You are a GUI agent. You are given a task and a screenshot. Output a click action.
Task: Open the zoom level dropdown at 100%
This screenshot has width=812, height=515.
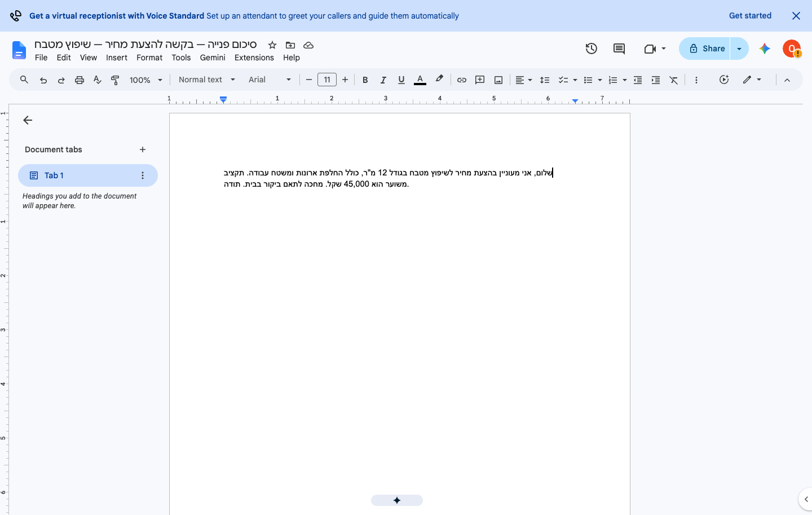[x=146, y=80]
